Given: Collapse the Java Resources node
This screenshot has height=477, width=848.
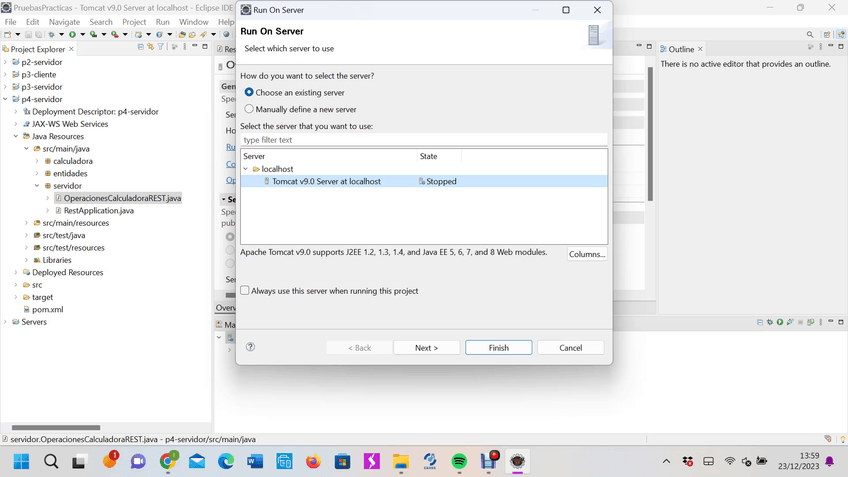Looking at the screenshot, I should [16, 136].
